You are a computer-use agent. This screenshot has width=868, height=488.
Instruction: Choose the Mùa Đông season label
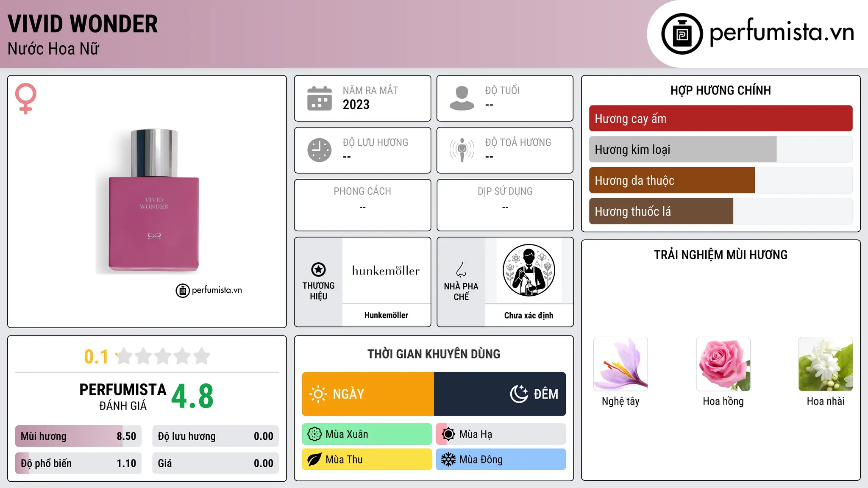point(481,460)
